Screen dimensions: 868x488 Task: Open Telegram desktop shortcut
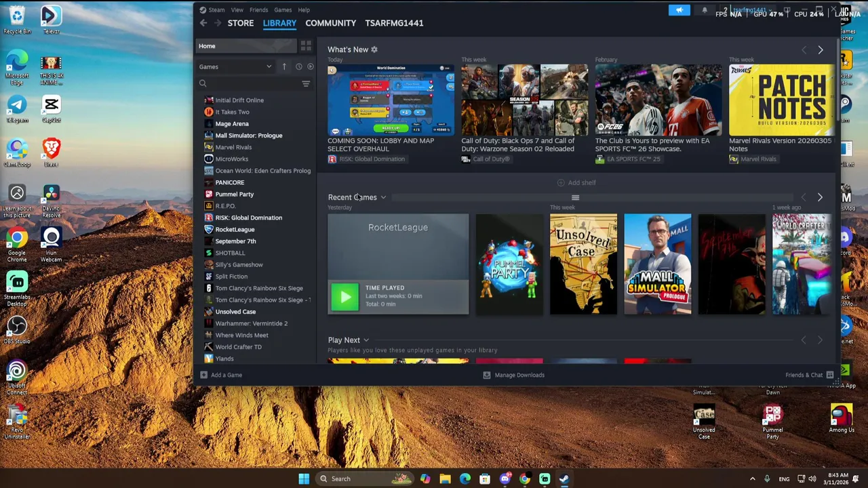(17, 109)
